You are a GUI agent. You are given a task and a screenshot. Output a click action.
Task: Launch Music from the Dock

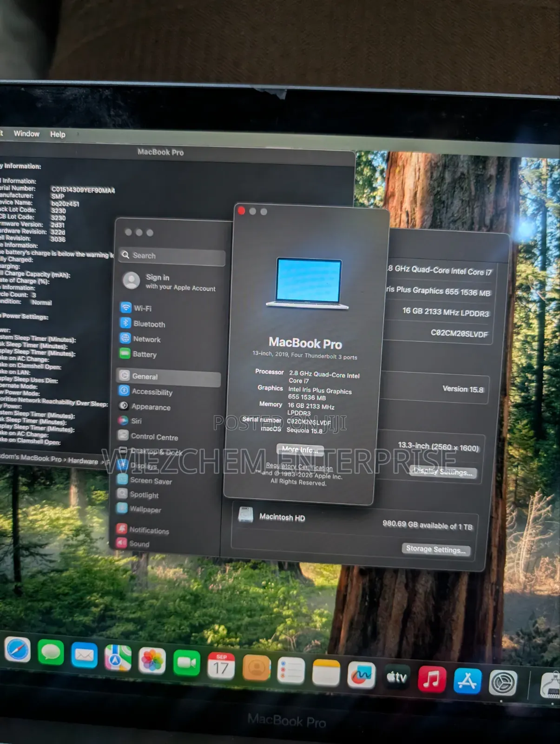click(x=432, y=680)
